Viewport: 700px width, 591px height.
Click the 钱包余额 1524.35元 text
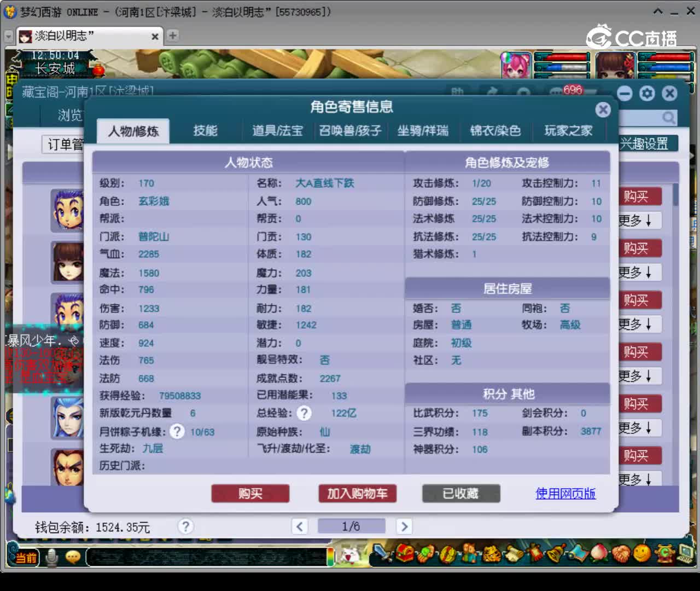(x=92, y=527)
